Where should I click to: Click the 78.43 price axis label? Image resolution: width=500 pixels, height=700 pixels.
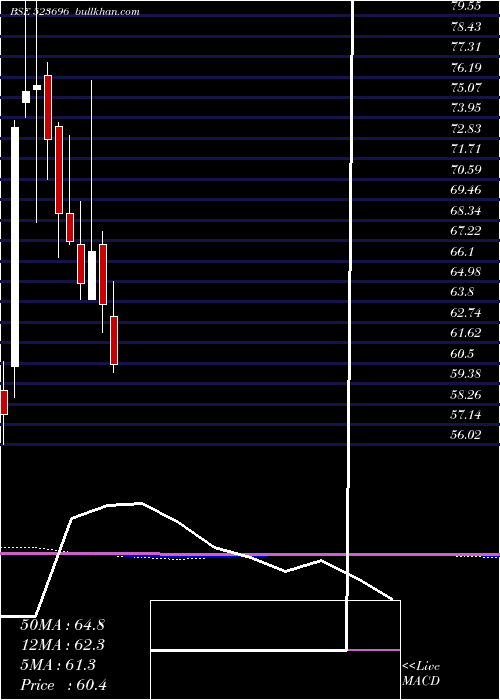pyautogui.click(x=466, y=26)
